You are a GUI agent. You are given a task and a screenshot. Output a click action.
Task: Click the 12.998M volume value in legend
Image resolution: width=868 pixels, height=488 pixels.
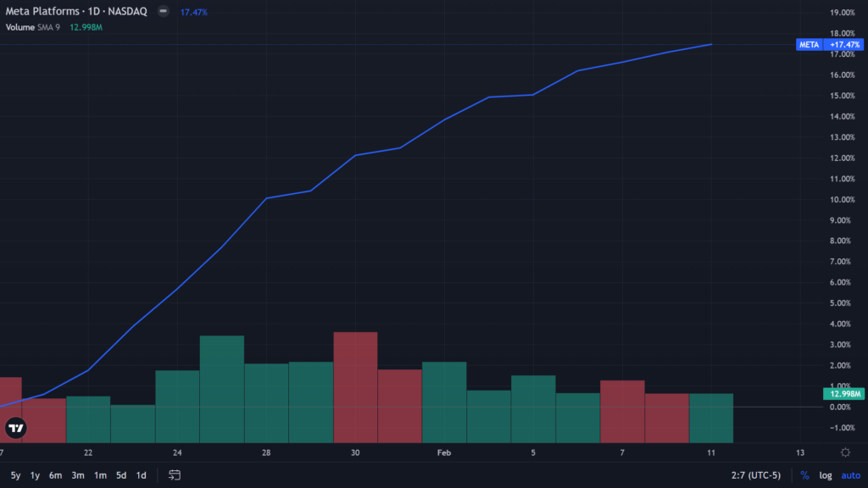point(86,27)
